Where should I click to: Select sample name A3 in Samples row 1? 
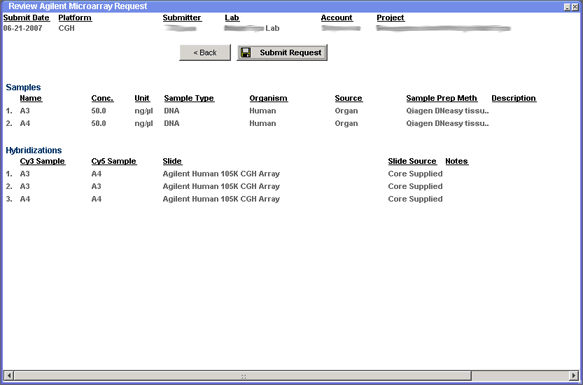point(25,111)
